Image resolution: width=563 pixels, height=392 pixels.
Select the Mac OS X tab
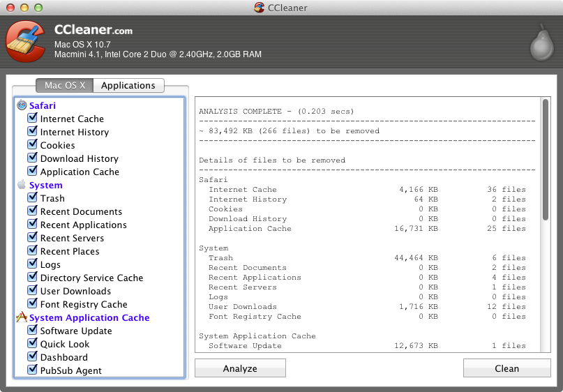point(65,86)
